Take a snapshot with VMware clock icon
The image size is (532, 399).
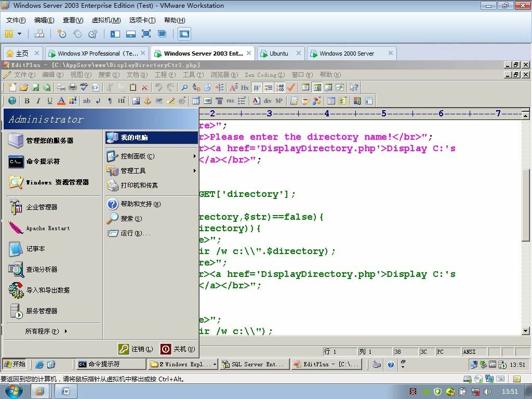[x=61, y=34]
